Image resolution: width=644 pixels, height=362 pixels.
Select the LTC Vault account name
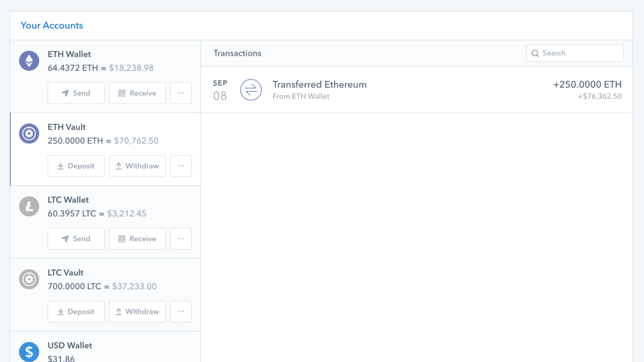66,273
